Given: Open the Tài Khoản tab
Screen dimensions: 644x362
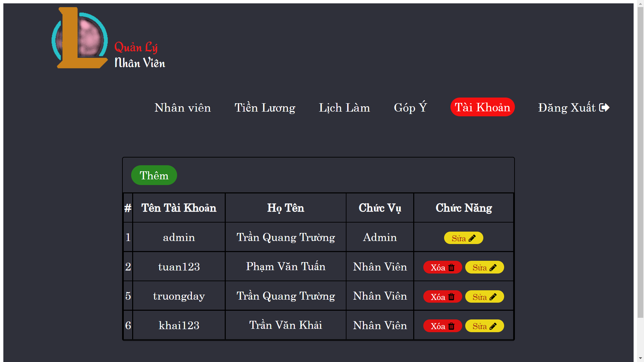Looking at the screenshot, I should (x=482, y=107).
